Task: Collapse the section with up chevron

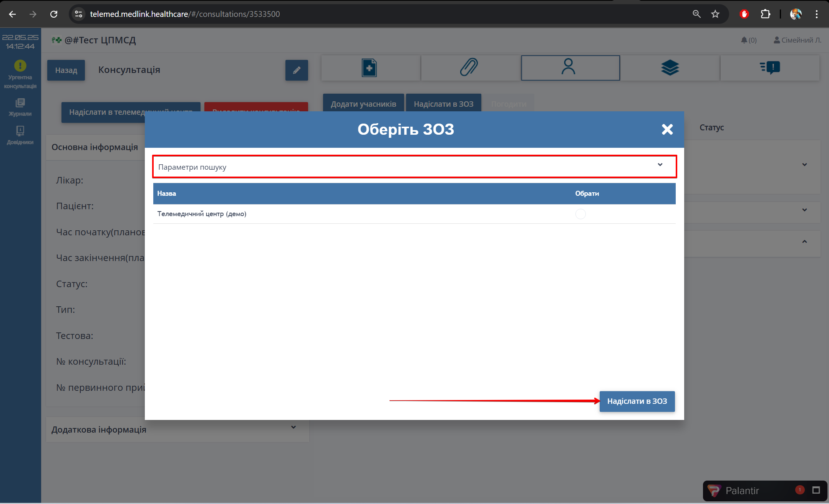Action: pos(804,241)
